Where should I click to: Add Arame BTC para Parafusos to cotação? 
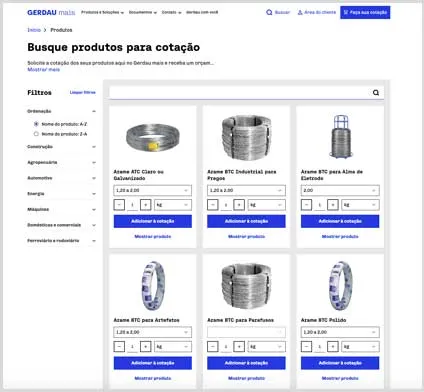click(x=246, y=363)
